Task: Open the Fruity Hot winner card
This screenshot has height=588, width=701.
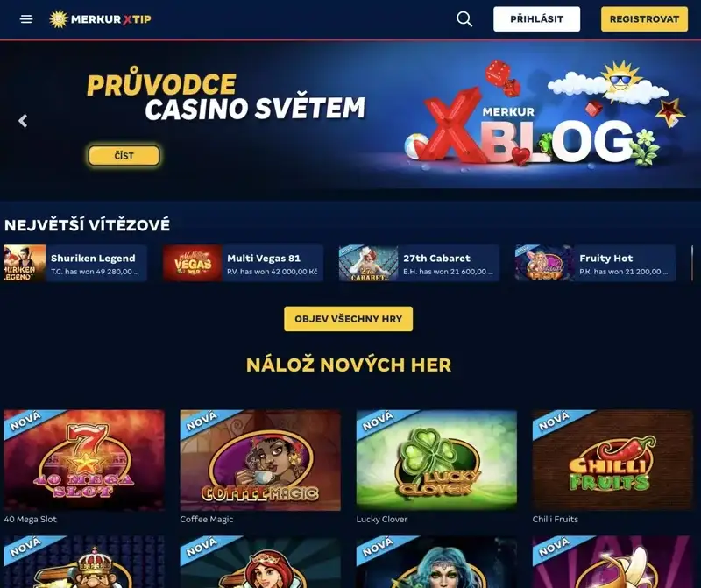Action: tap(595, 263)
